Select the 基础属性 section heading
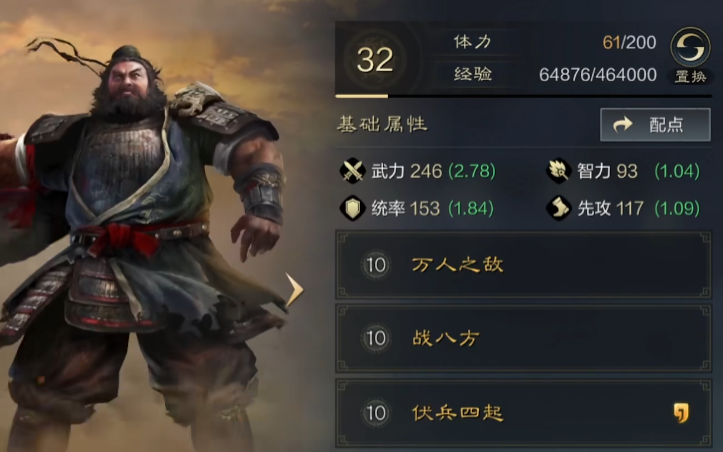The image size is (723, 452). coord(382,125)
